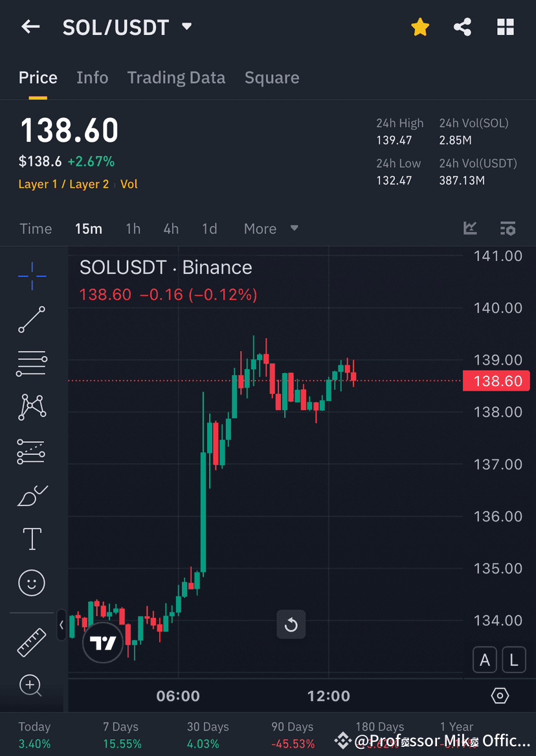Reset the chart view button
The image size is (536, 756).
pyautogui.click(x=291, y=624)
